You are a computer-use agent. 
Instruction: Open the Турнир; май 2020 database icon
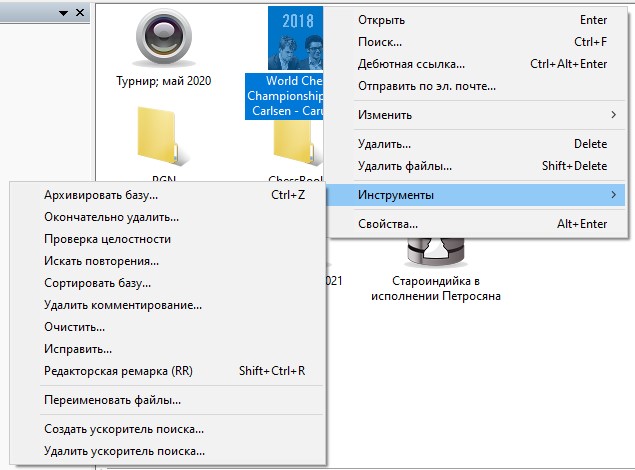pos(164,38)
